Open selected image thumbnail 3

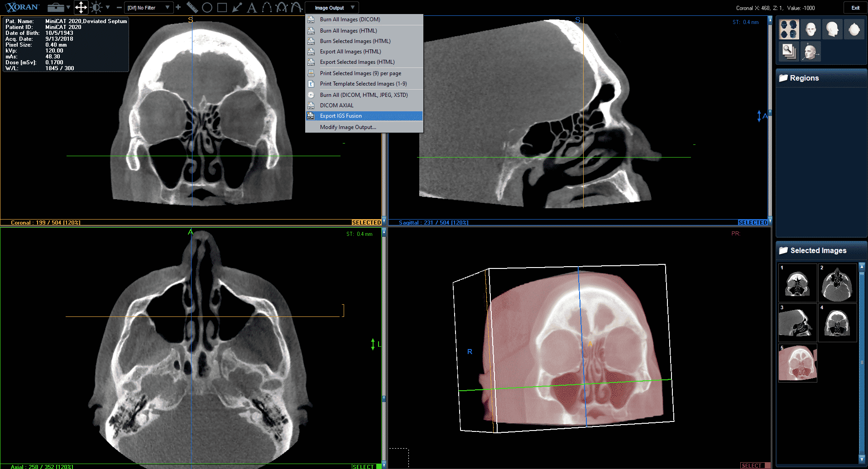pyautogui.click(x=797, y=323)
